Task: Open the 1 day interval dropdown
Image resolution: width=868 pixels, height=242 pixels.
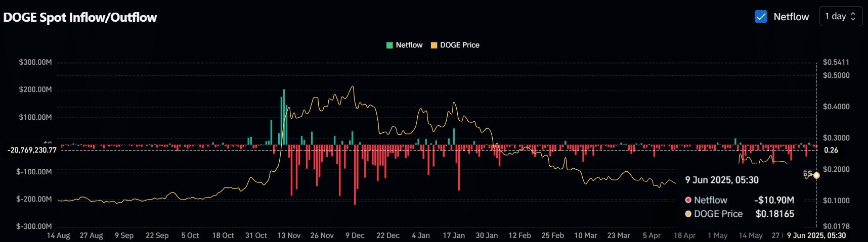Action: [841, 16]
